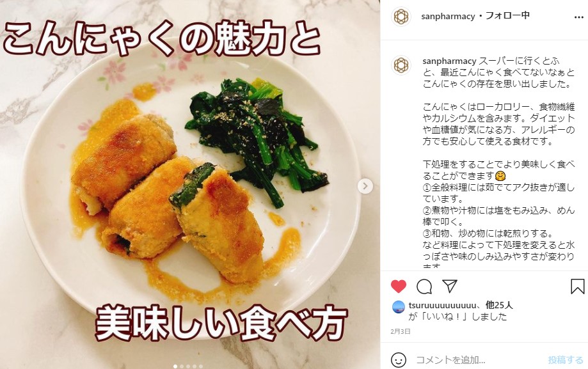588x369 pixels.
Task: Click the konjac dish photo
Action: pos(190,184)
